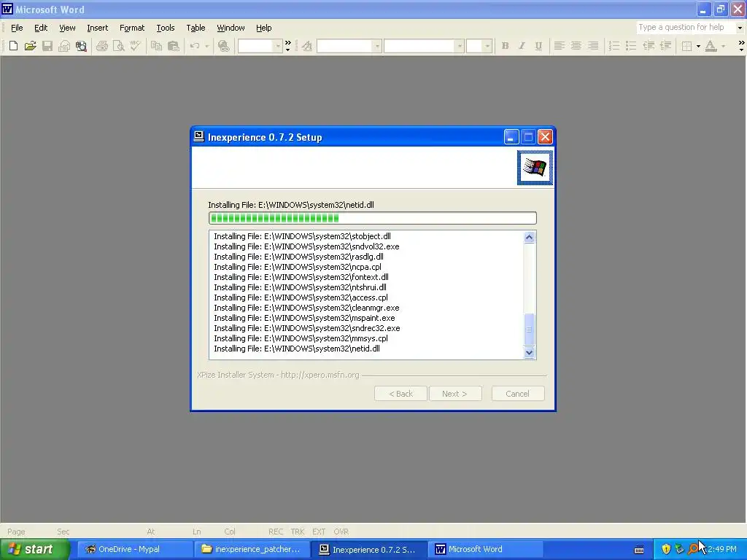Click the Next button in Setup dialog

pos(455,394)
